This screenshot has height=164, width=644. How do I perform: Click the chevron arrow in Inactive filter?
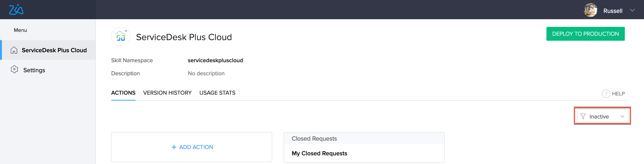pyautogui.click(x=622, y=116)
